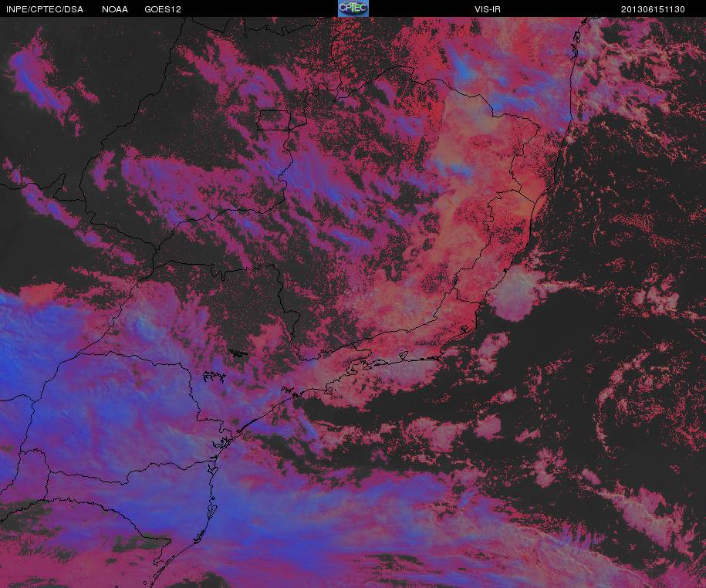Click the CPTEC logo in the header

point(353,8)
